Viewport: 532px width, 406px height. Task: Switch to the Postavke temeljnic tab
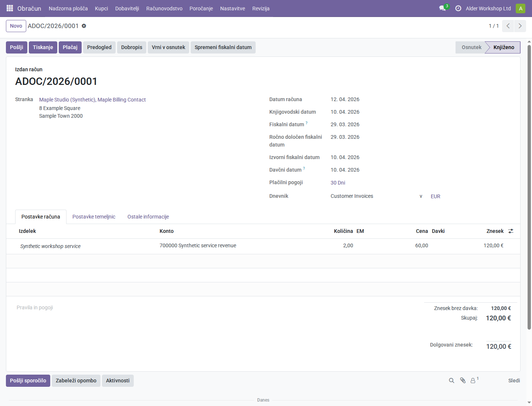[94, 217]
